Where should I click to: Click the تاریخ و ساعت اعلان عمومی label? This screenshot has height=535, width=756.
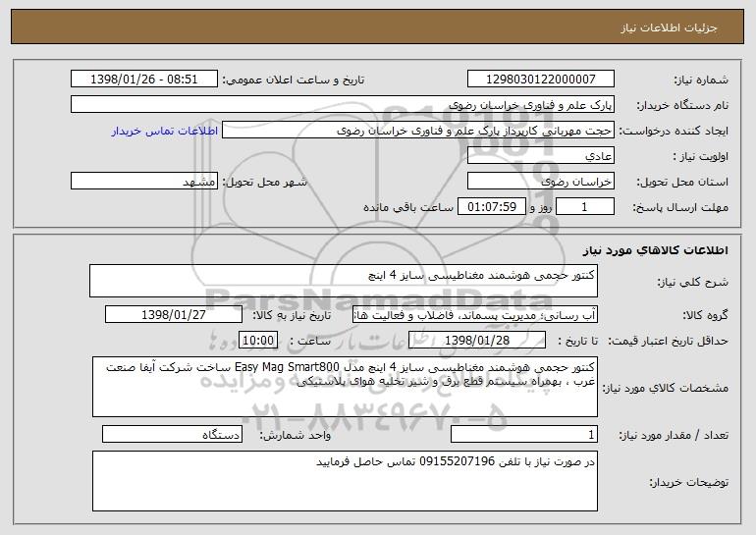294,80
